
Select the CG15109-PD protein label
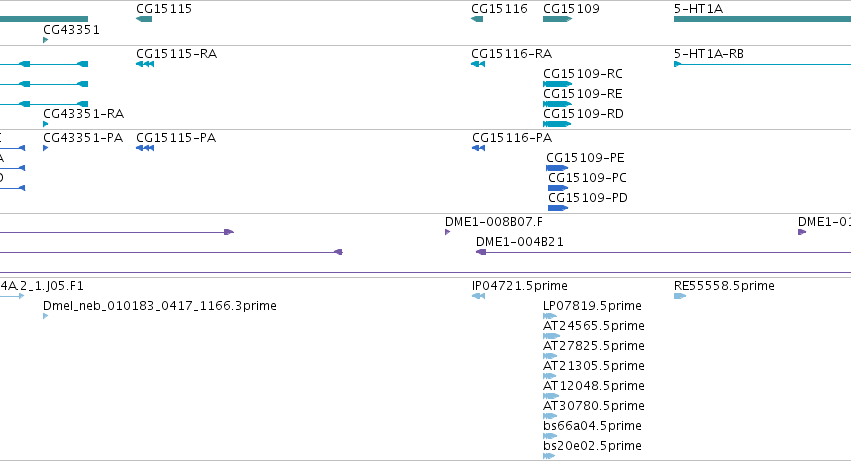click(588, 198)
